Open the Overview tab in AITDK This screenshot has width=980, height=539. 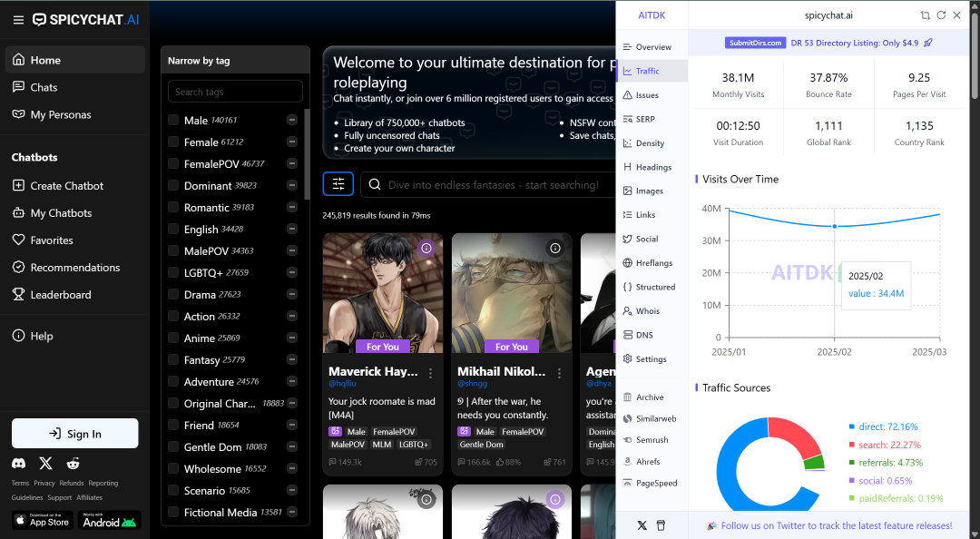(652, 47)
